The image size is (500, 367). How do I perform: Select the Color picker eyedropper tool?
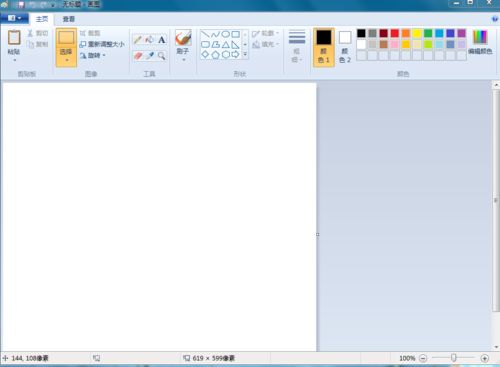(150, 56)
